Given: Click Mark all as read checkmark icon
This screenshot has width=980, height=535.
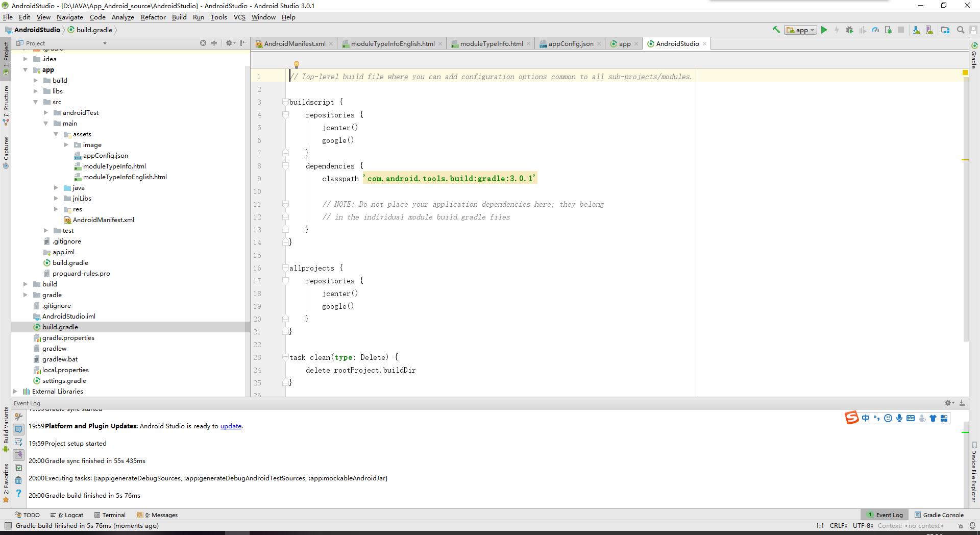Looking at the screenshot, I should [18, 468].
